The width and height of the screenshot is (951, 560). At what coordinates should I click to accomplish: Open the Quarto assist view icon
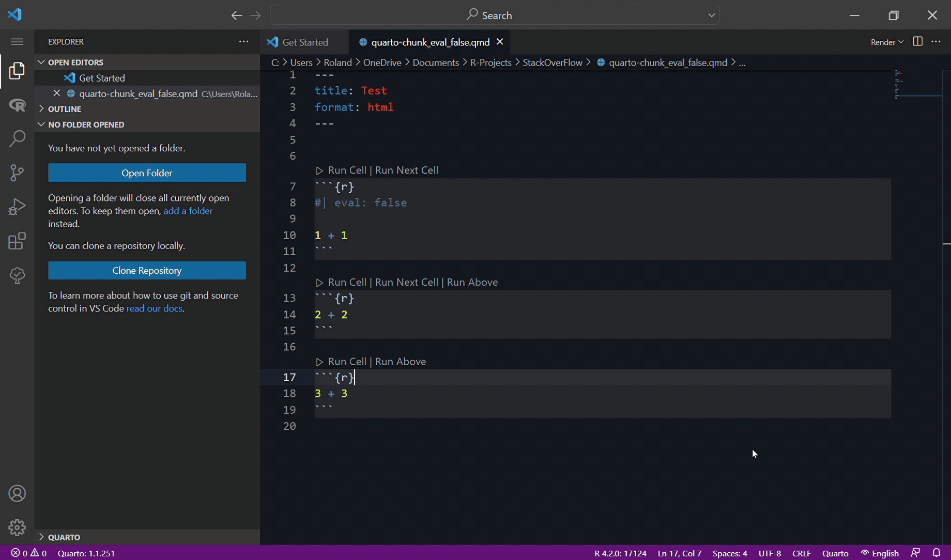[17, 275]
